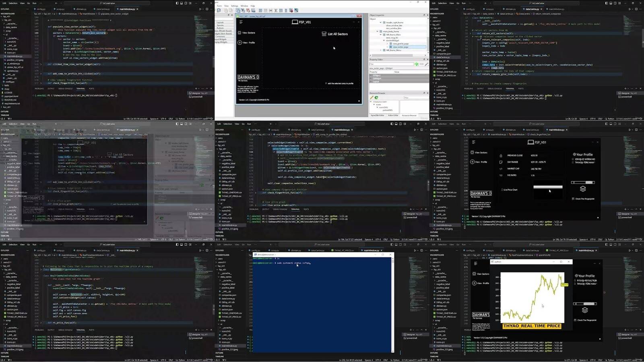This screenshot has width=644, height=362.
Task: Toggle bottom panel in the top-left VS Code window
Action: [x=181, y=3]
